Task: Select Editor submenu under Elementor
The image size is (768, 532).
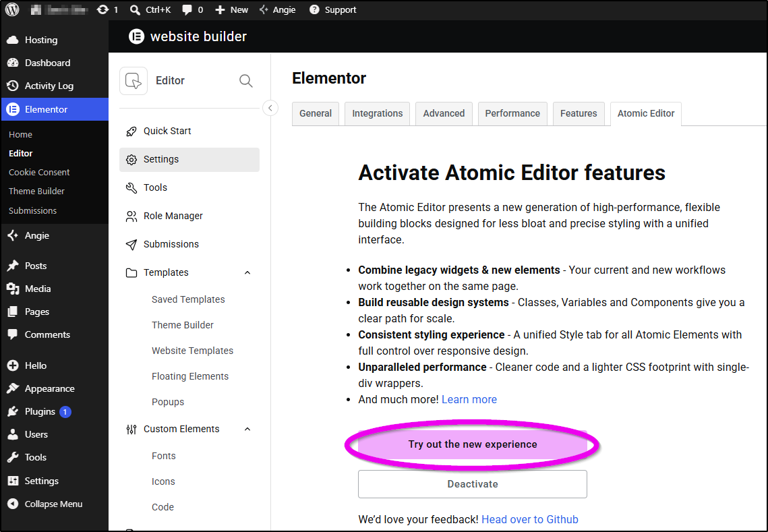Action: (21, 153)
